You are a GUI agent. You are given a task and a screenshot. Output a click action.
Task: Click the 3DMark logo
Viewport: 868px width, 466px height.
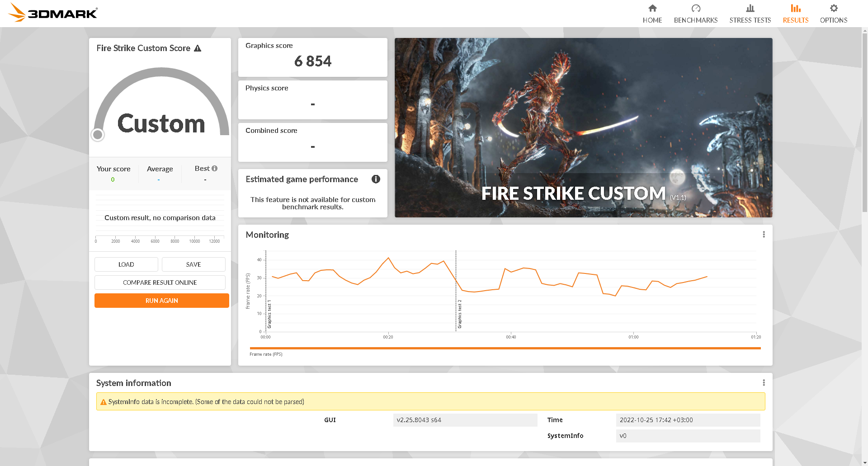[53, 13]
